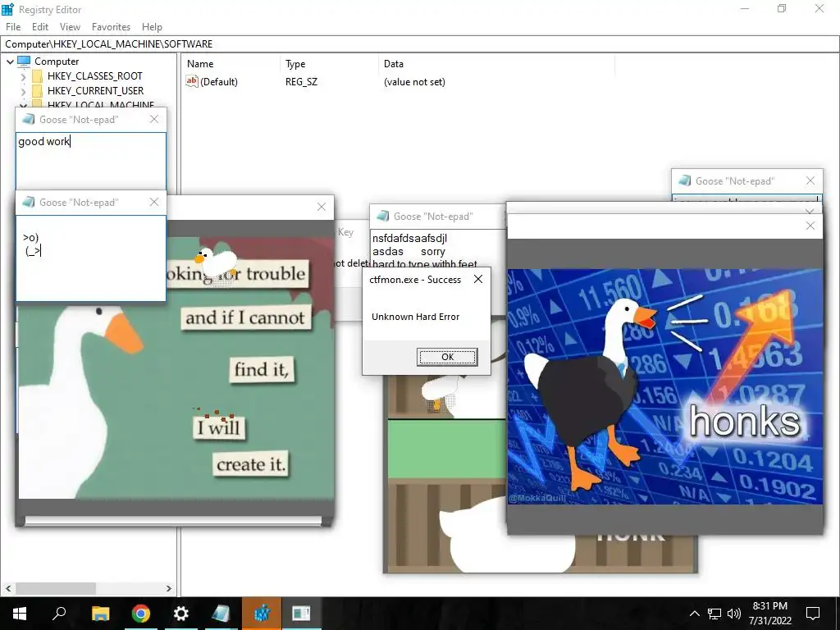Click OK in the ctfmon.exe error dialog
This screenshot has height=630, width=840.
447,357
